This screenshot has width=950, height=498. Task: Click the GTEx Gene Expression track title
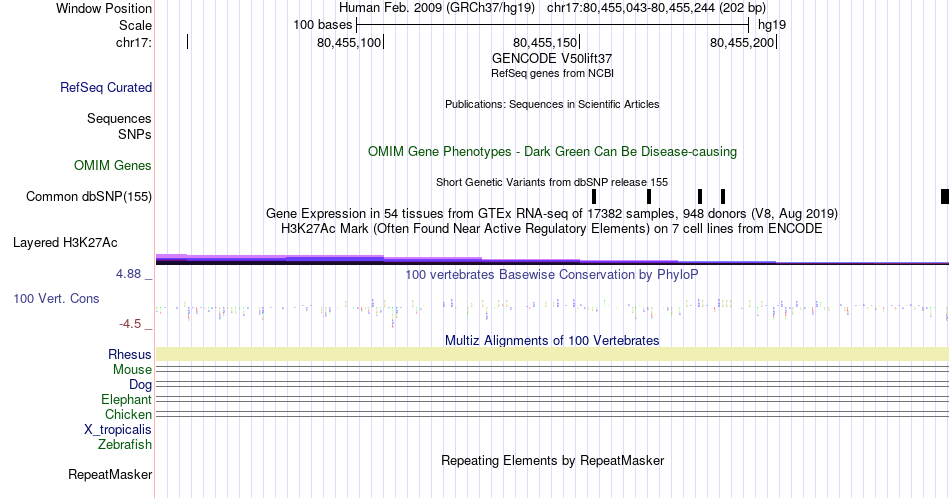tap(552, 213)
